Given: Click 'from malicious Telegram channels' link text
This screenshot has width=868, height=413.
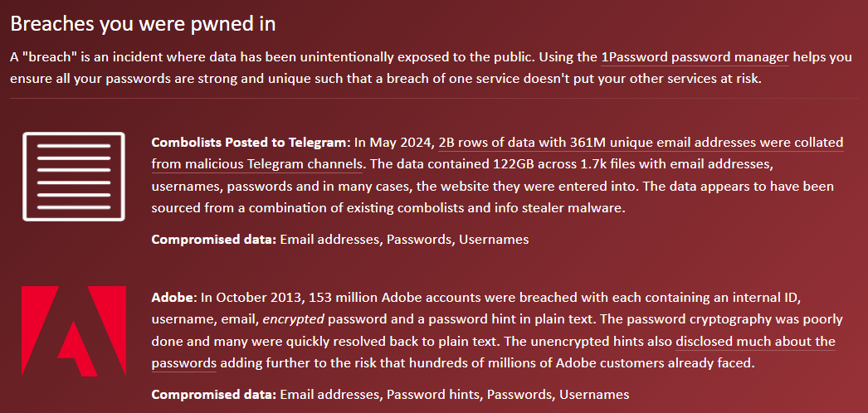Looking at the screenshot, I should (257, 164).
